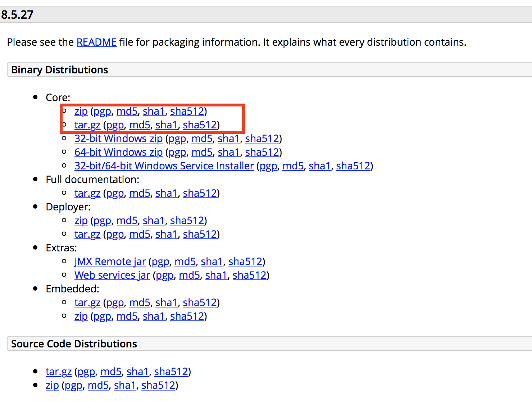
Task: Open md5 for 64-bit Windows zip
Action: click(x=202, y=152)
